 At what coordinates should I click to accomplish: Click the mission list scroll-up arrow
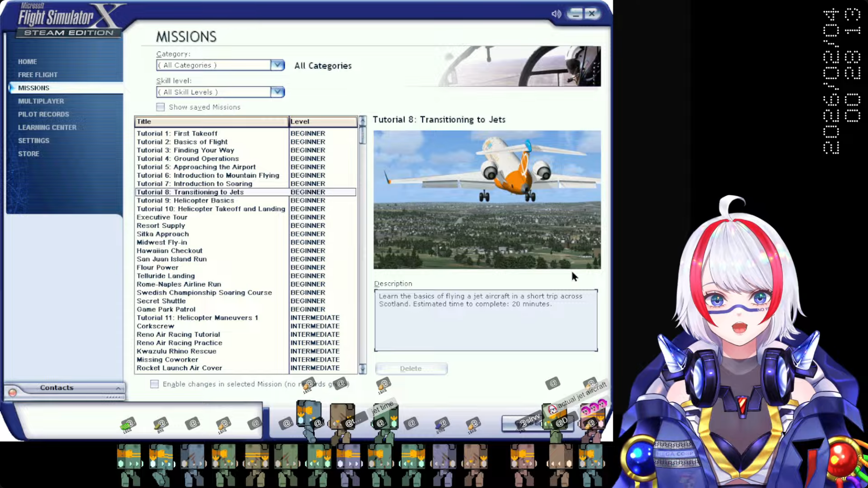(x=362, y=121)
